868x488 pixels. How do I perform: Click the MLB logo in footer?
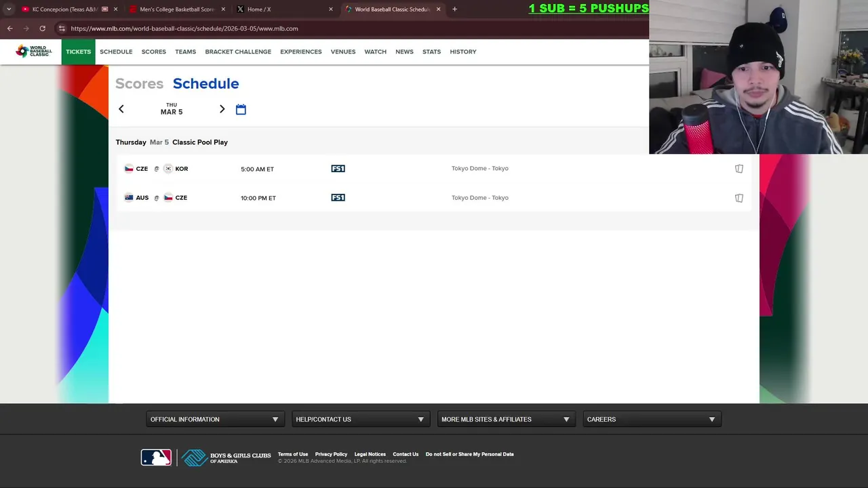point(156,457)
